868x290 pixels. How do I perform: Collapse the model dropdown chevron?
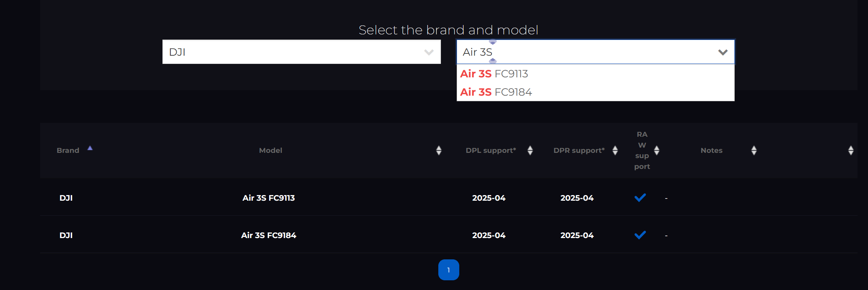pyautogui.click(x=723, y=52)
